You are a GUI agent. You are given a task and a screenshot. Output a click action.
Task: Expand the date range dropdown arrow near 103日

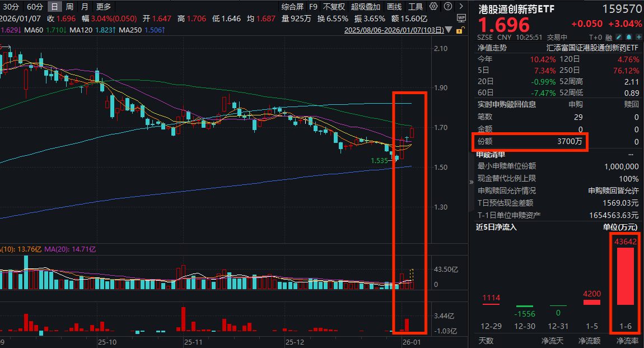click(x=450, y=29)
